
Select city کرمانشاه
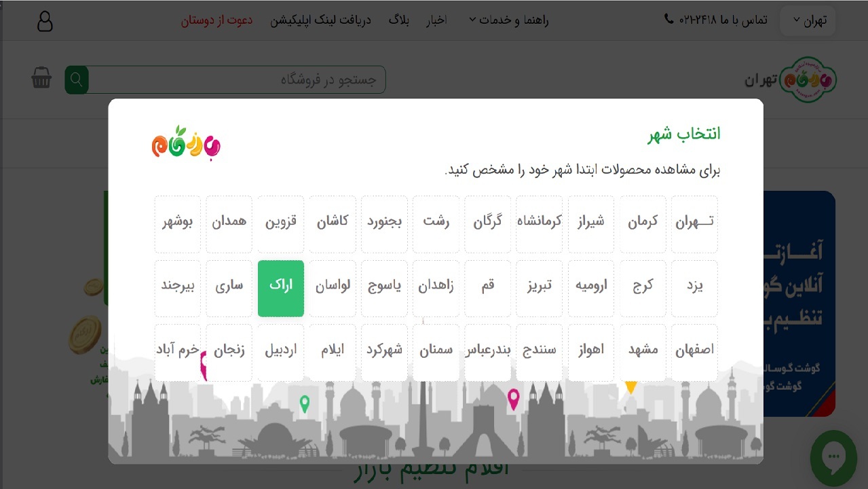click(x=540, y=224)
